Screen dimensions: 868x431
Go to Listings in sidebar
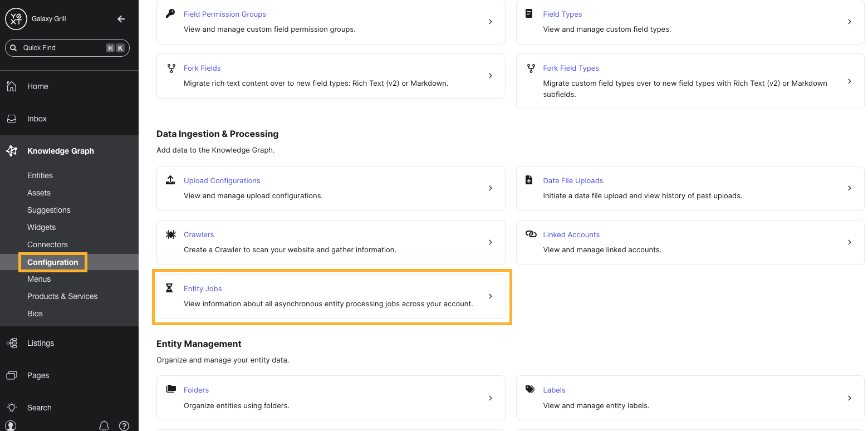coord(41,343)
